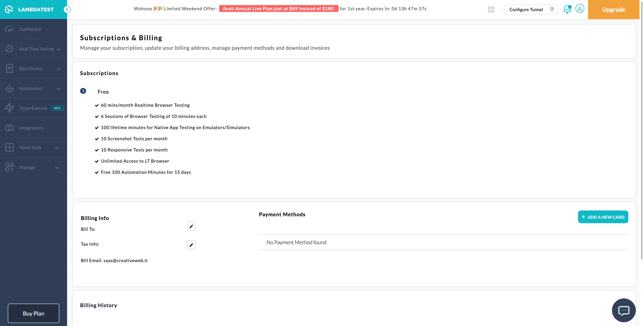Open the user profile avatar
The width and height of the screenshot is (644, 326).
point(580,9)
